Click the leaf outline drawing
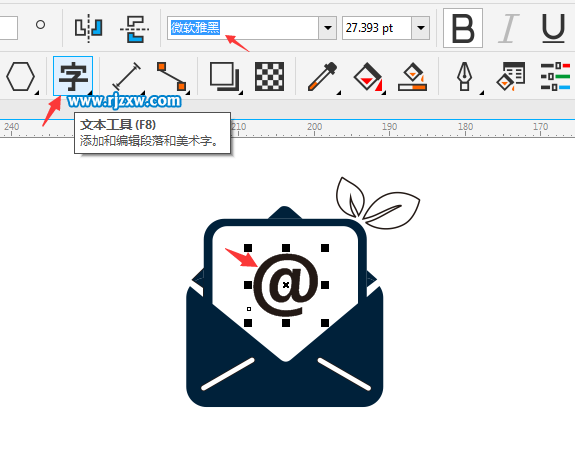Image resolution: width=575 pixels, height=471 pixels. tap(378, 203)
